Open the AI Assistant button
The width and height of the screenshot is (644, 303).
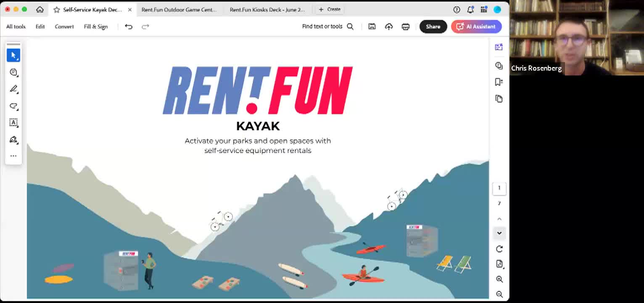click(476, 27)
